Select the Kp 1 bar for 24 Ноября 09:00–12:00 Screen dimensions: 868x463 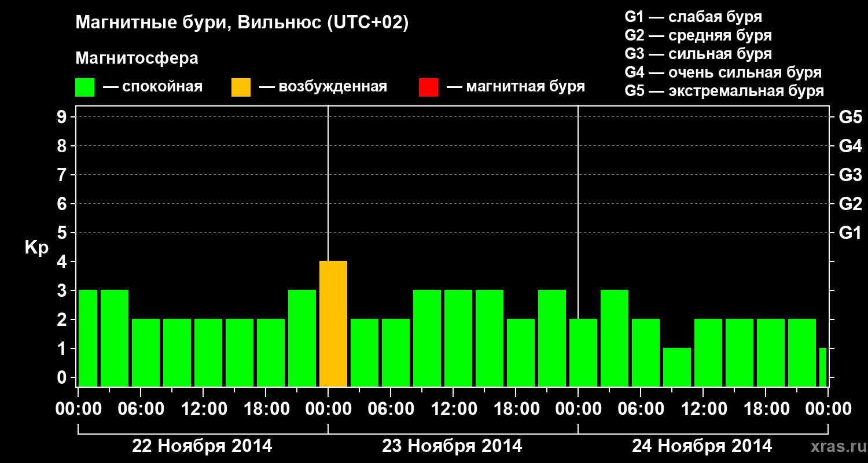(x=677, y=368)
